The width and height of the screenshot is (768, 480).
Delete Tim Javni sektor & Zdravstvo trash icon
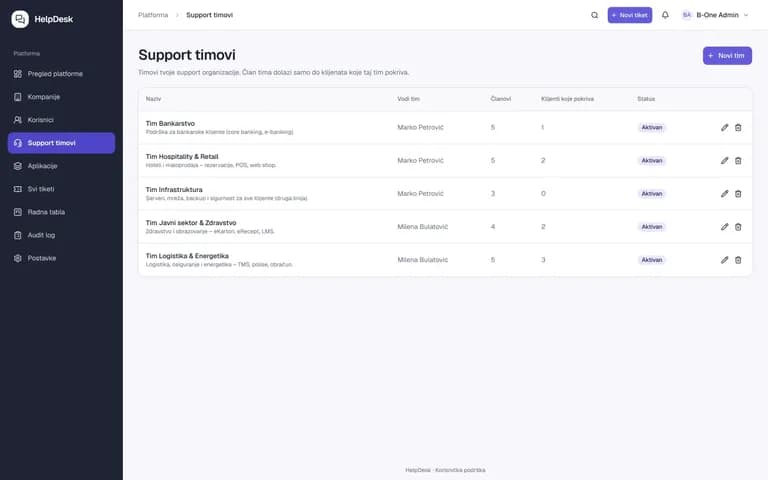[x=738, y=227]
